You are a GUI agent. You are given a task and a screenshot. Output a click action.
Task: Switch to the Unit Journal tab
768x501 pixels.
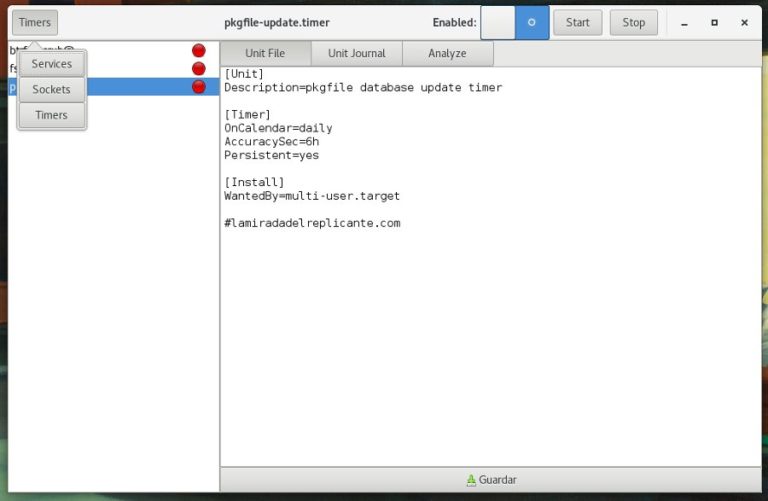coord(357,53)
